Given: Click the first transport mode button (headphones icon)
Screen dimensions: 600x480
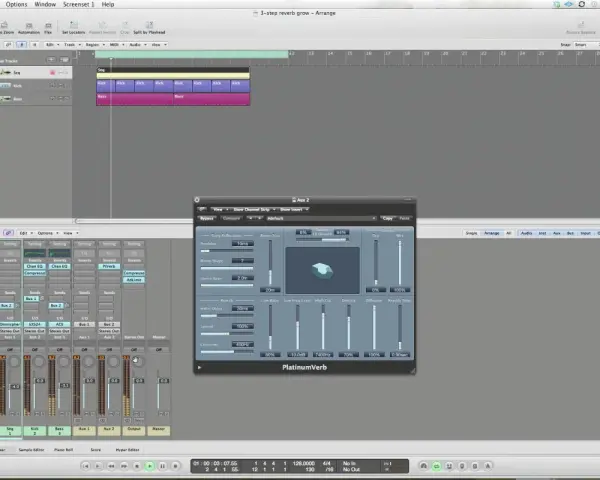Looking at the screenshot, I should coord(424,466).
